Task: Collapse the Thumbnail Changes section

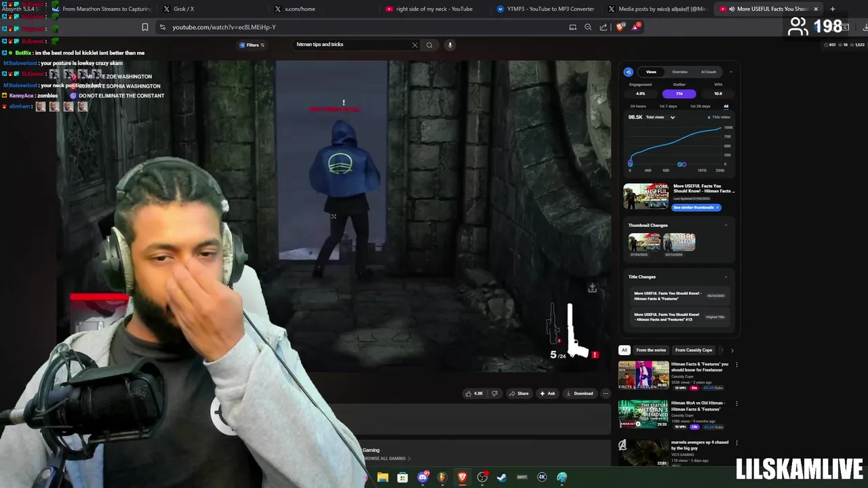Action: point(726,225)
